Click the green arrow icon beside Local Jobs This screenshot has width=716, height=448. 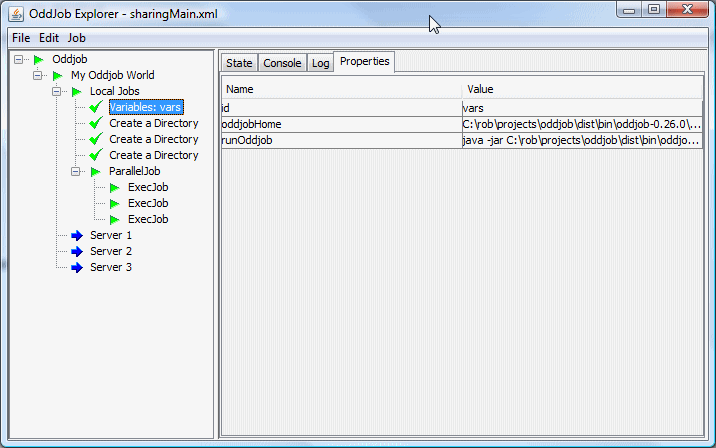[77, 92]
